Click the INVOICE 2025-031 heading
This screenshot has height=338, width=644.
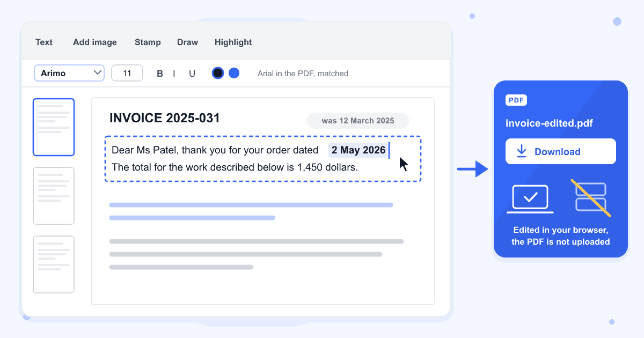point(165,118)
